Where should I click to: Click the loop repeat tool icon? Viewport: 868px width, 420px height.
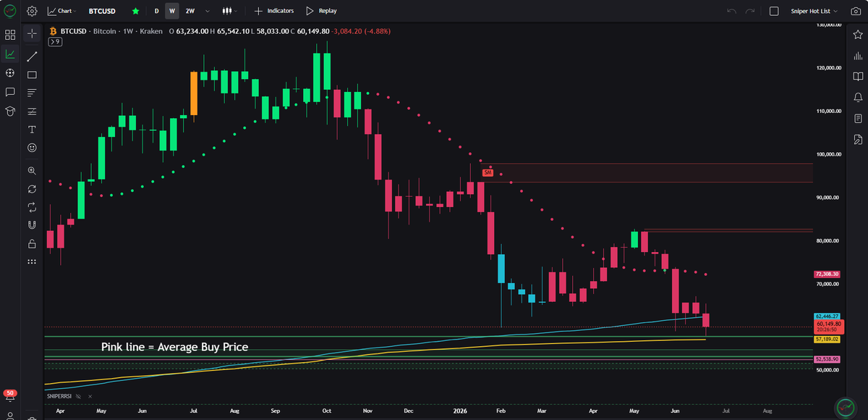32,207
